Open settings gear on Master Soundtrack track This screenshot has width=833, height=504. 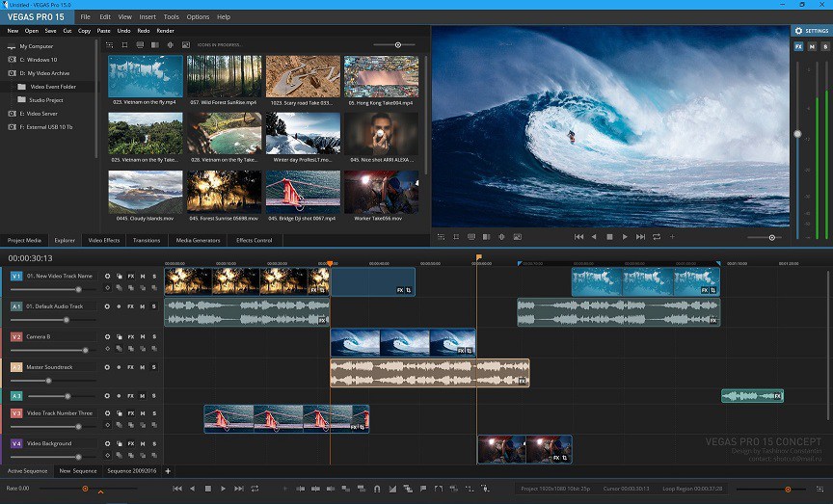point(107,367)
